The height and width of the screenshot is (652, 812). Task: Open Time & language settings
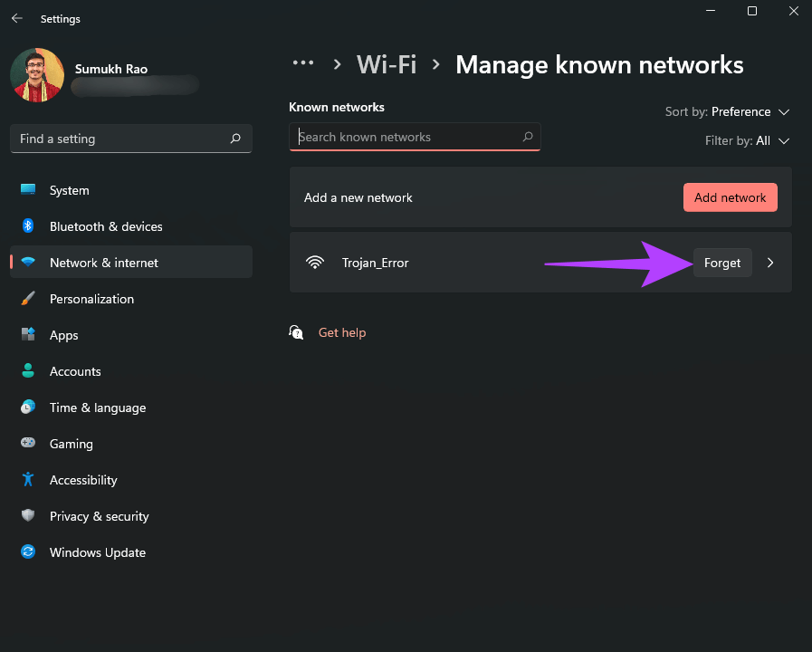click(x=131, y=407)
